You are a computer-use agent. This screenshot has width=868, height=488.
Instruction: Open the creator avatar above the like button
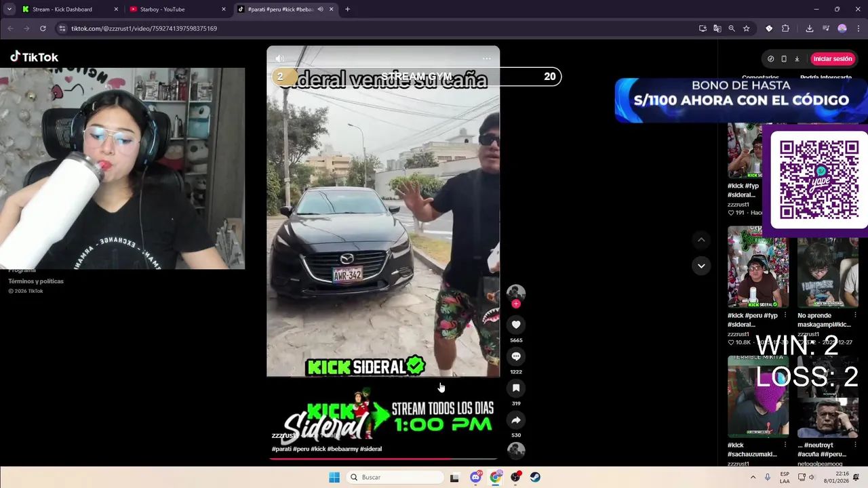click(x=516, y=293)
